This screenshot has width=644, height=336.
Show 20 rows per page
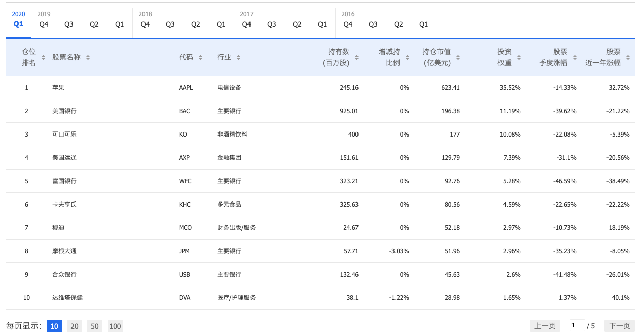click(x=75, y=326)
